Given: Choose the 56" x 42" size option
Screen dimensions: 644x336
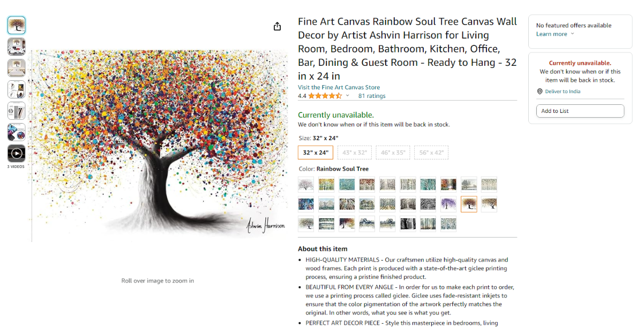Looking at the screenshot, I should 431,152.
